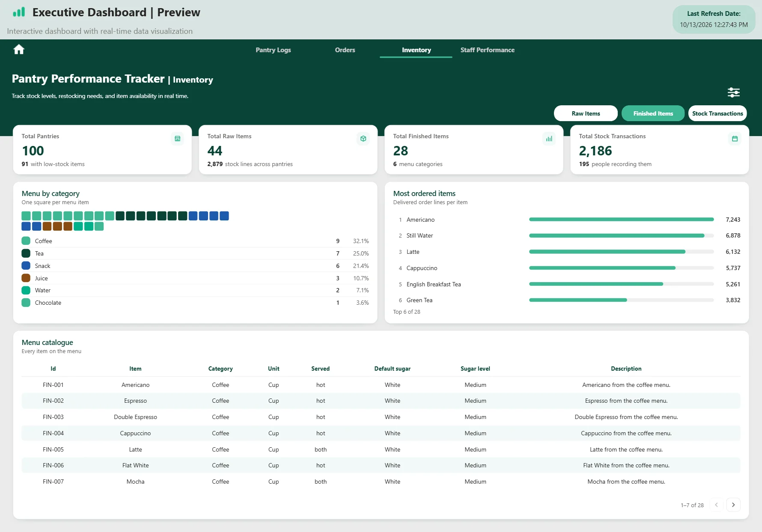The image size is (762, 532).
Task: Click the Total Finished Items chart icon
Action: pyautogui.click(x=549, y=139)
